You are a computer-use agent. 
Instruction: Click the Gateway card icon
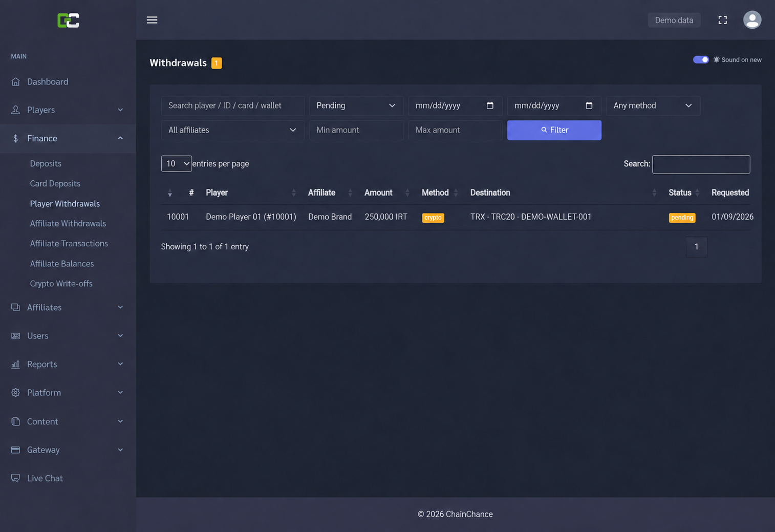tap(16, 450)
